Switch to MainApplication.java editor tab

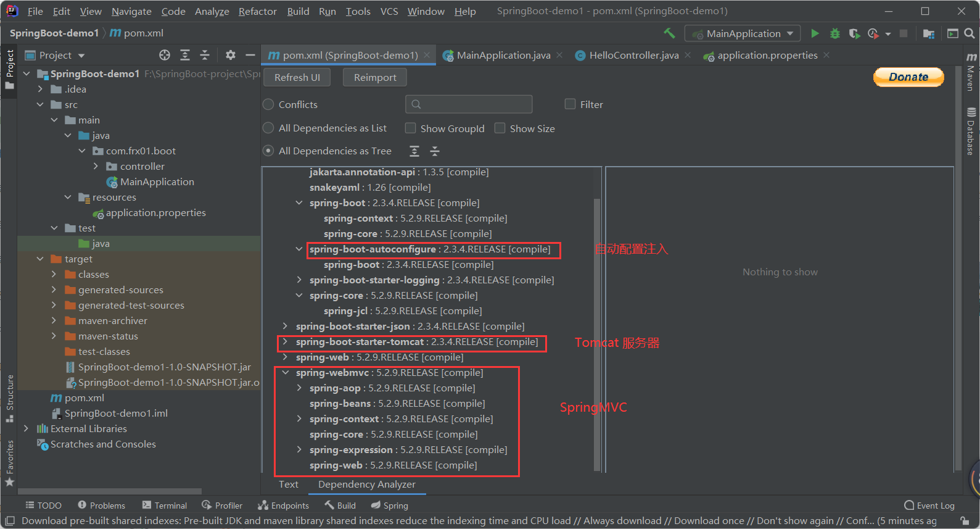pos(503,55)
